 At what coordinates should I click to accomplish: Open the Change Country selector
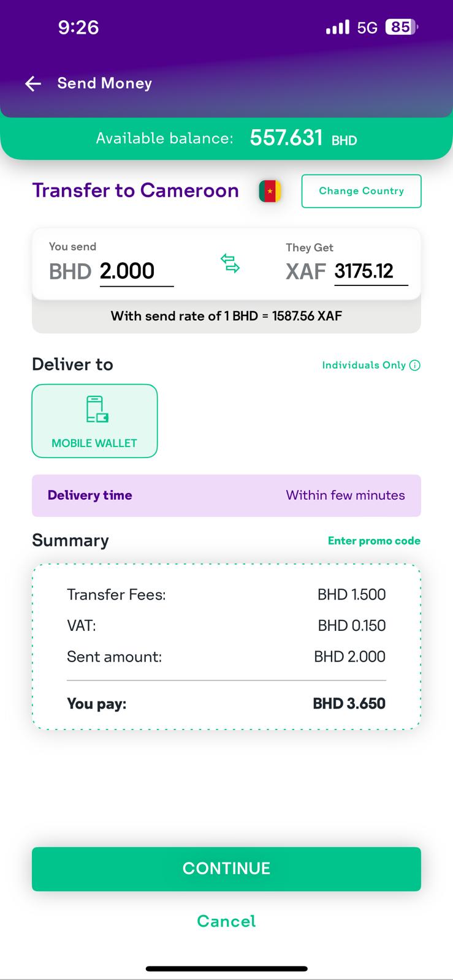361,191
